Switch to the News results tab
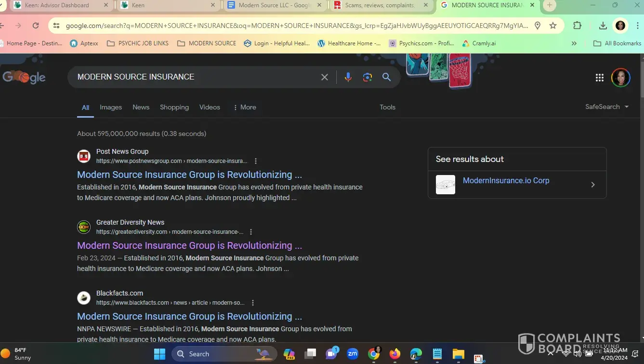This screenshot has width=644, height=364. coord(141,107)
